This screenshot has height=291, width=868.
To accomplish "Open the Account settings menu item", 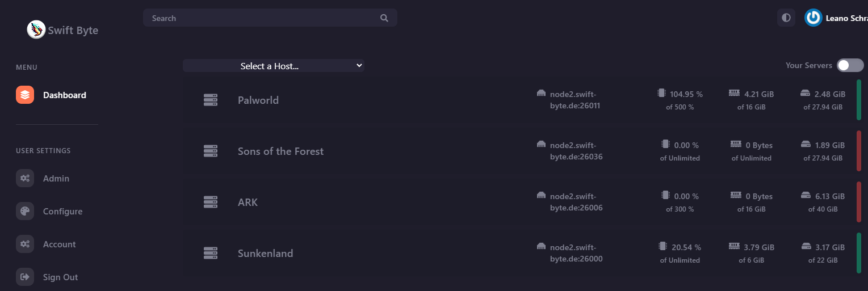I will (x=59, y=244).
